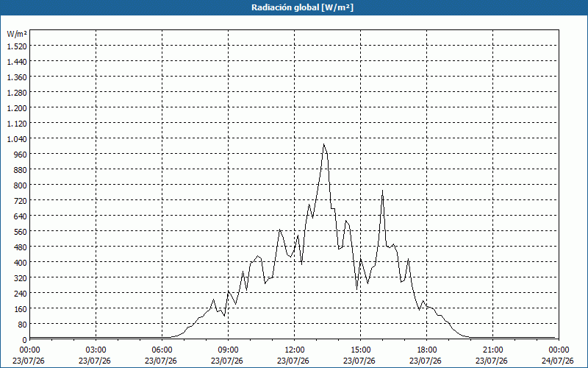Viewport: 588px width, 368px height.
Task: Select the 23/07/26 date under 06:00
Action: tap(161, 361)
